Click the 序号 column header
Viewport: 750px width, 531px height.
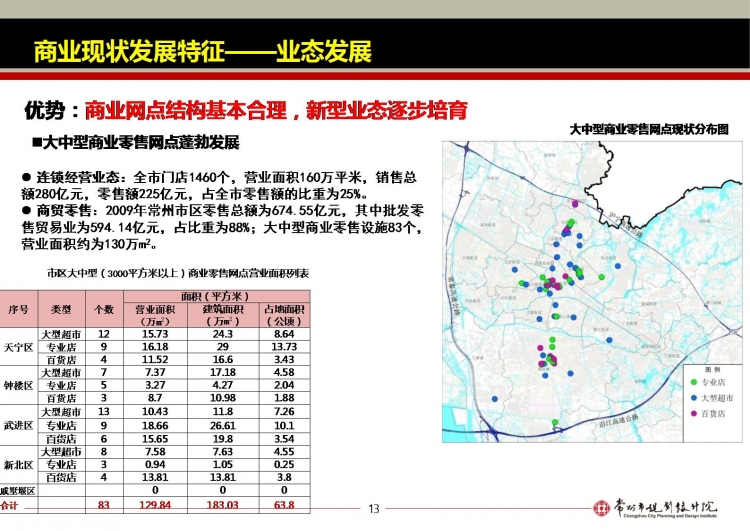[19, 310]
